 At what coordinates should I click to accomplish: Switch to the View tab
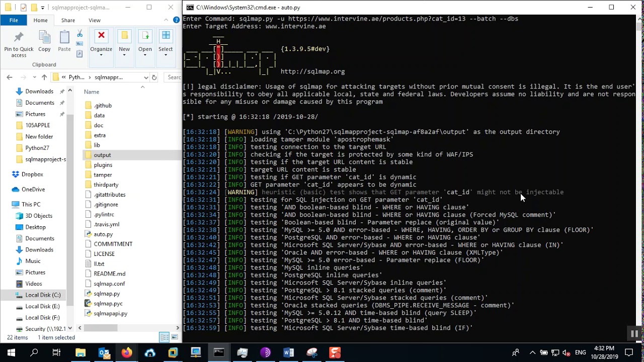click(x=95, y=20)
